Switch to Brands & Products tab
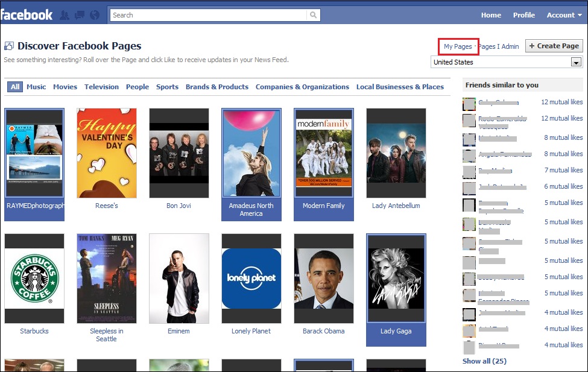This screenshot has width=588, height=372. coord(217,87)
